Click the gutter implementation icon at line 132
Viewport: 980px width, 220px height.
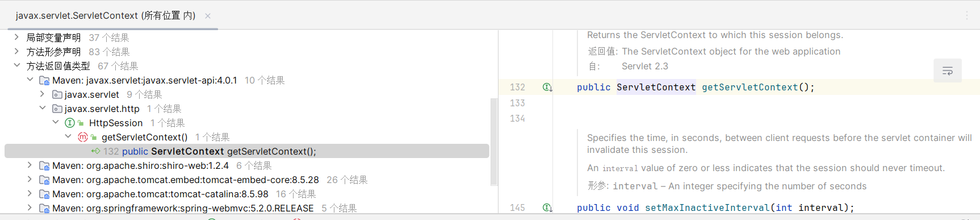tap(547, 88)
